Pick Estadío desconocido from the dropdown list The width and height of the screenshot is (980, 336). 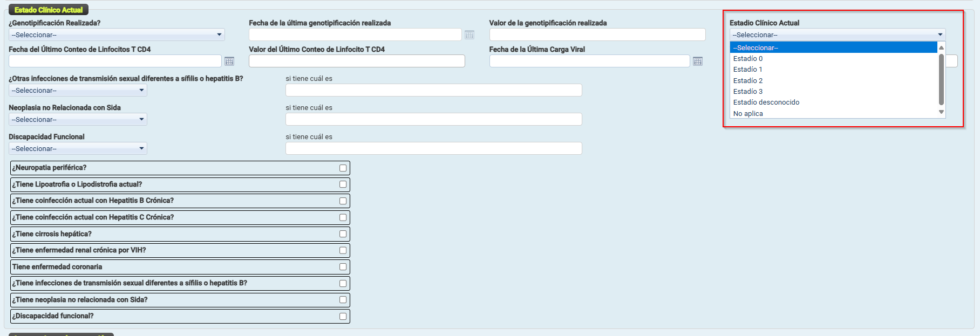click(766, 102)
